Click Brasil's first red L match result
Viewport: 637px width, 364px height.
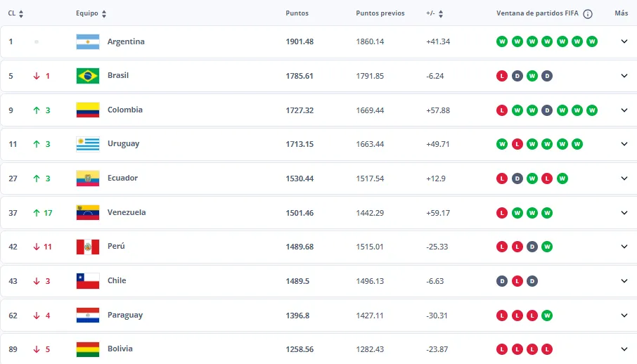(x=502, y=76)
